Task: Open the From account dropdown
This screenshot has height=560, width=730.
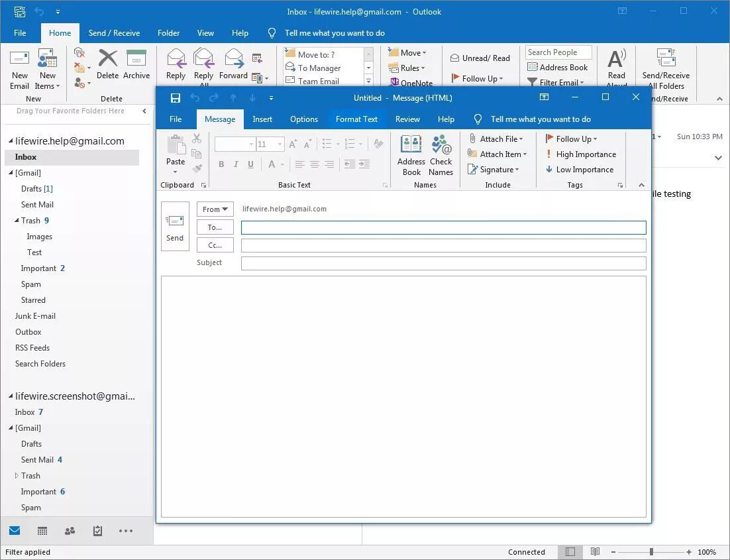Action: coord(215,209)
